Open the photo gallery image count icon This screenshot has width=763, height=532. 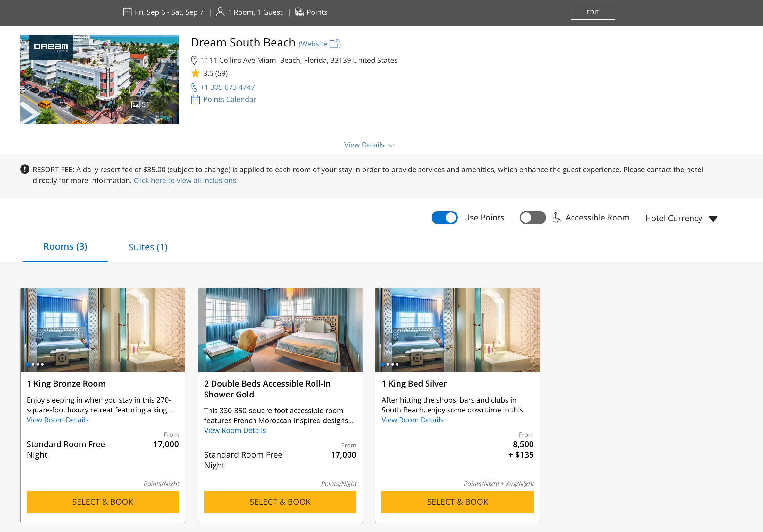(136, 105)
